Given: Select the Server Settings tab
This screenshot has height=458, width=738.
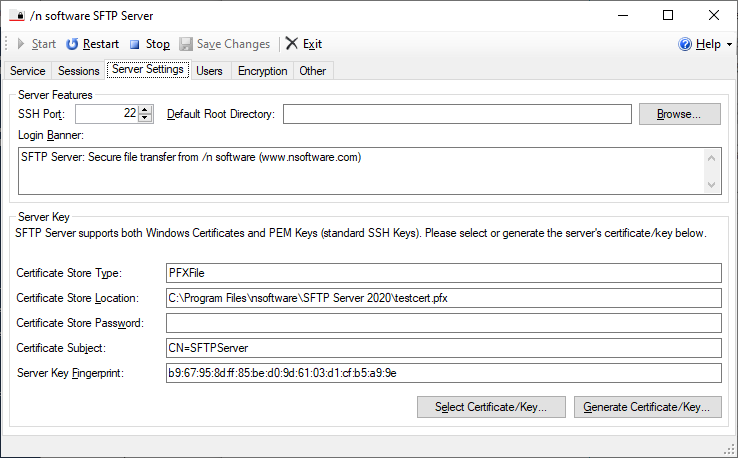Looking at the screenshot, I should coord(148,69).
